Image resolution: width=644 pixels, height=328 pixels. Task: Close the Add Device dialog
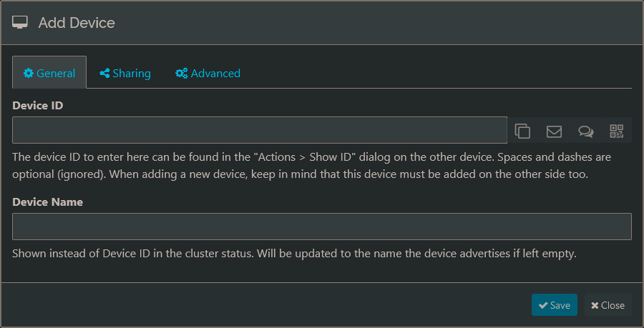[608, 305]
